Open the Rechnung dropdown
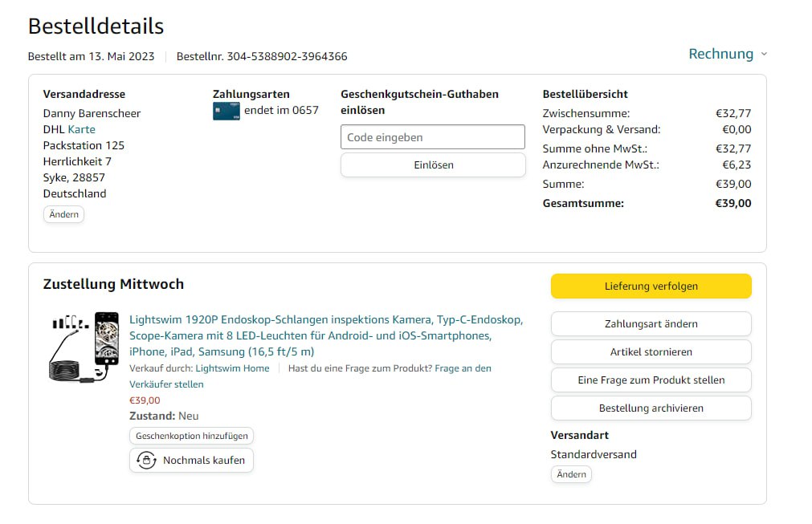 763,54
